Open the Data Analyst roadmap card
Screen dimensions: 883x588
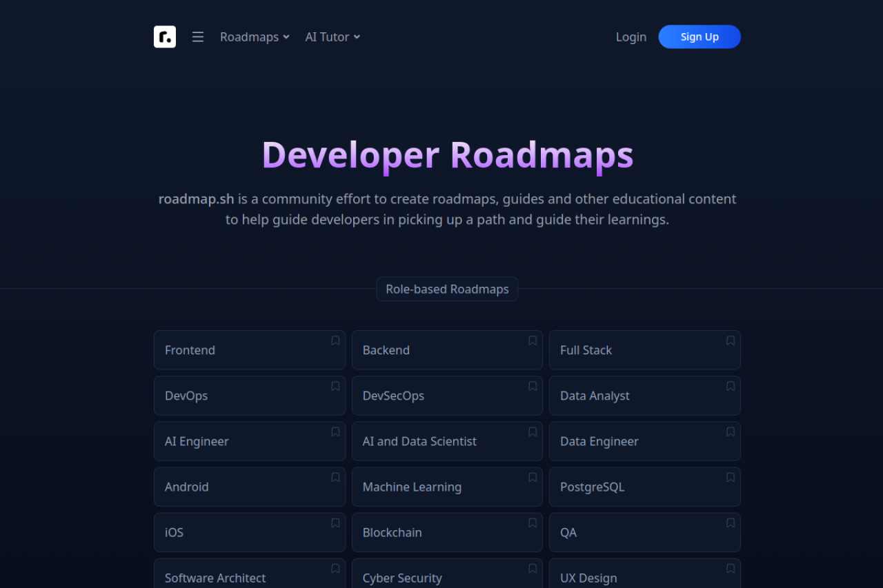[x=645, y=396]
